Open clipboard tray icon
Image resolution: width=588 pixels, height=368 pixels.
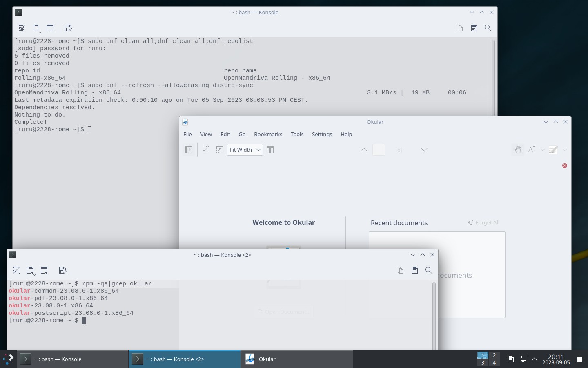(x=510, y=359)
